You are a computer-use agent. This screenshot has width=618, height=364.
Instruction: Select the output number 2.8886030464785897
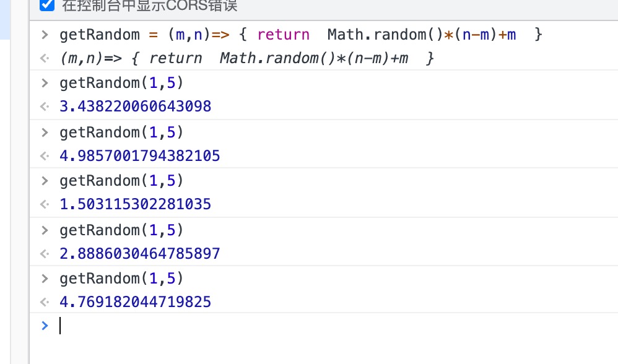tap(139, 254)
